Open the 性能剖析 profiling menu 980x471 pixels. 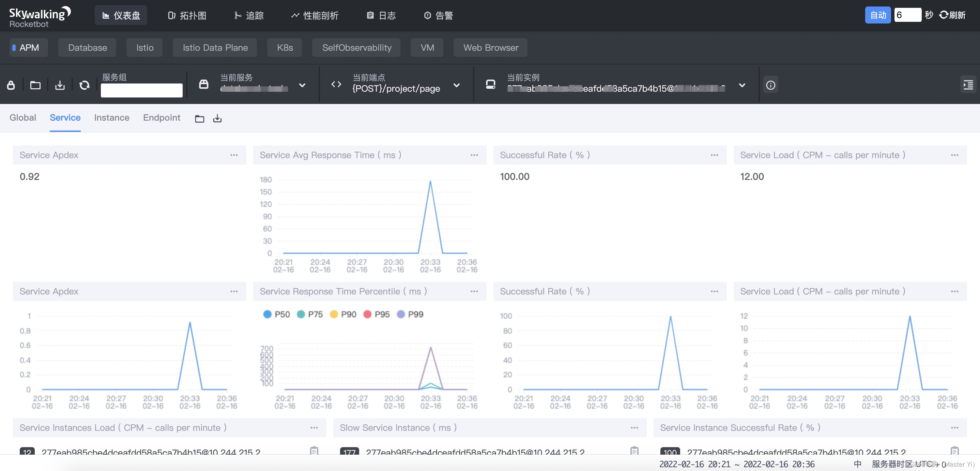[315, 15]
